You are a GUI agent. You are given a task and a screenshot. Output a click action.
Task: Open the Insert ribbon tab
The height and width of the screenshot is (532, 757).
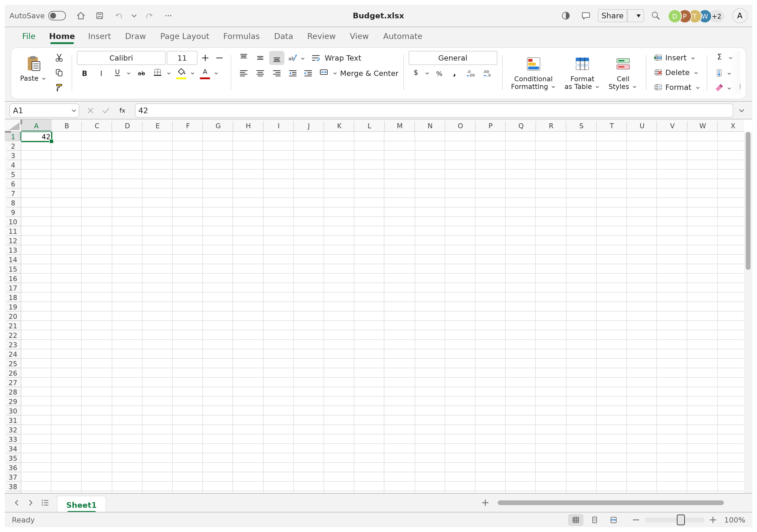pos(99,36)
